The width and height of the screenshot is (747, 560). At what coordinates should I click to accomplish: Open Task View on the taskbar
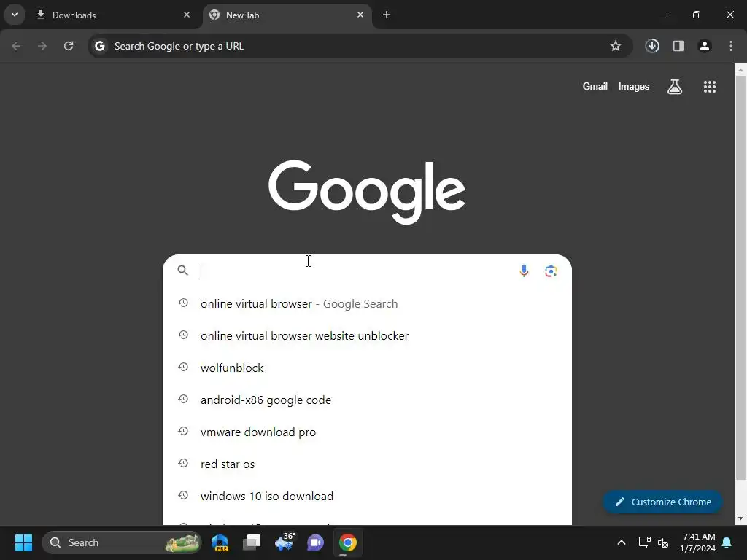[252, 542]
